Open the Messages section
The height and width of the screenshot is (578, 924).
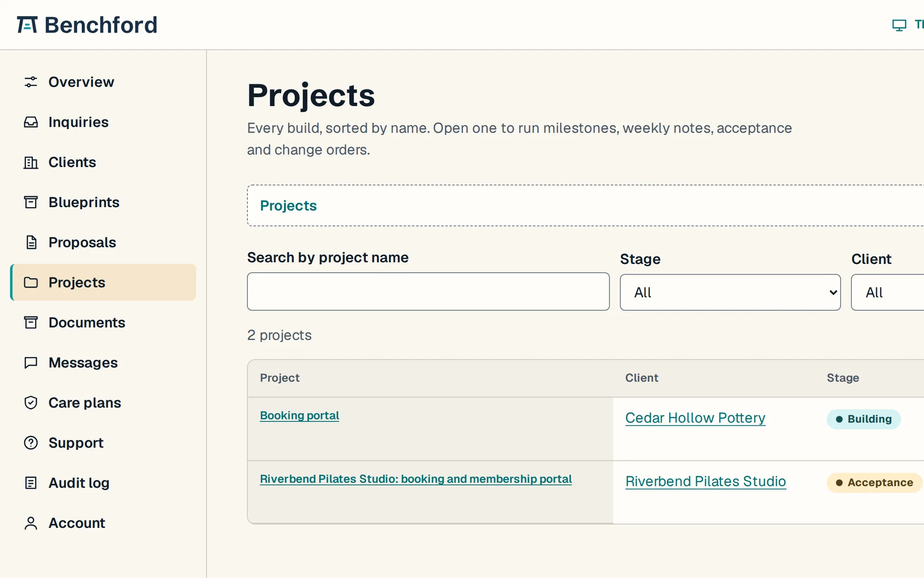point(103,363)
